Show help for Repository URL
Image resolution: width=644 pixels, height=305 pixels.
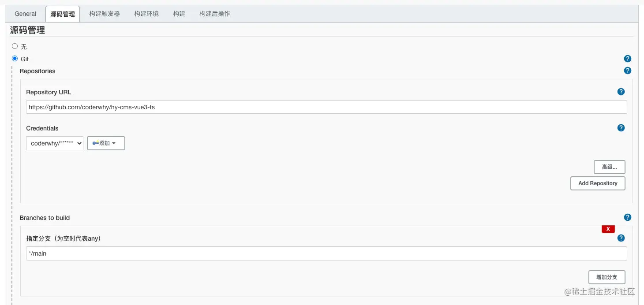click(621, 92)
